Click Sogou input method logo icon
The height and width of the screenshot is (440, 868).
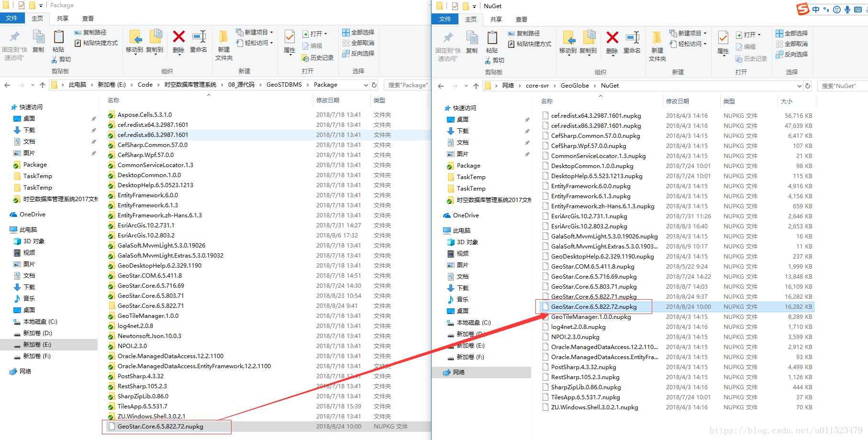pos(802,9)
